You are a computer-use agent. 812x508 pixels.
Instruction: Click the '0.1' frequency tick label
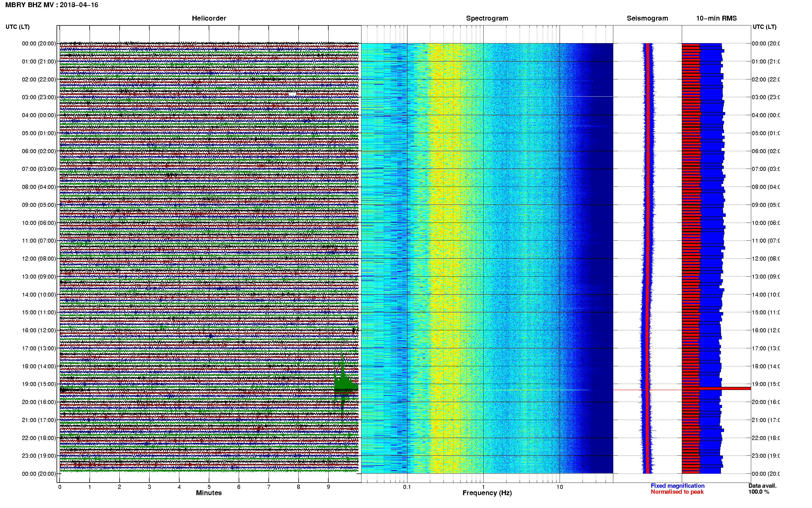[407, 487]
